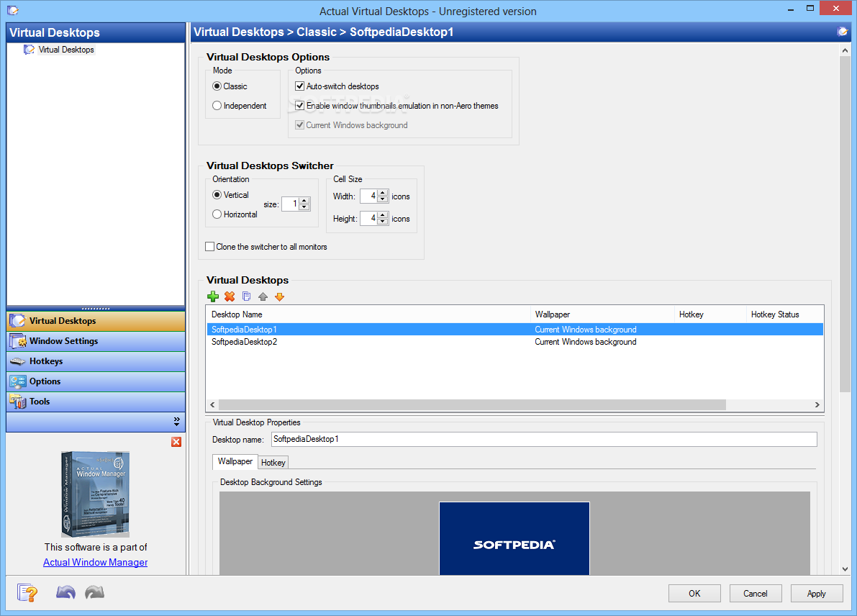Viewport: 857px width, 616px height.
Task: Open the Actual Window Manager link
Action: [96, 562]
